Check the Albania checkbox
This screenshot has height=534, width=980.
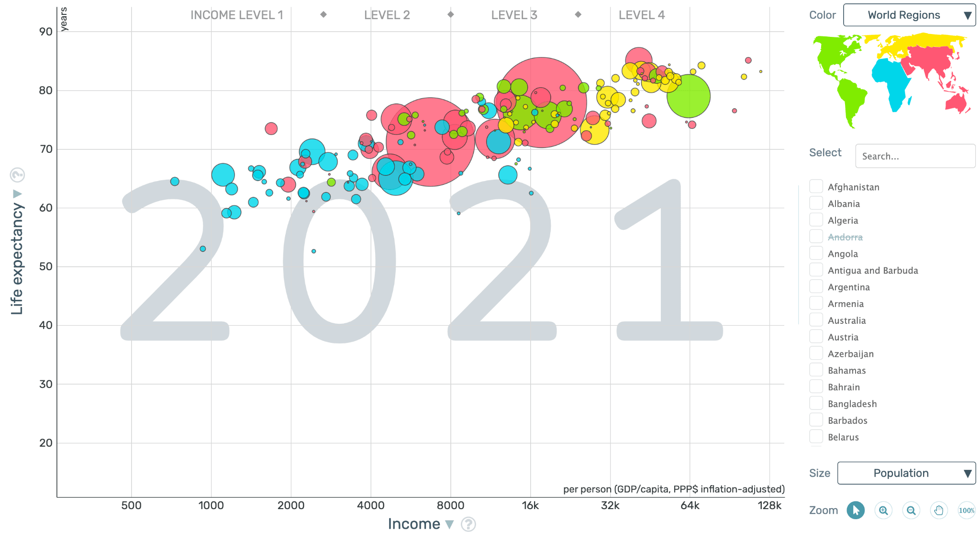pyautogui.click(x=816, y=203)
